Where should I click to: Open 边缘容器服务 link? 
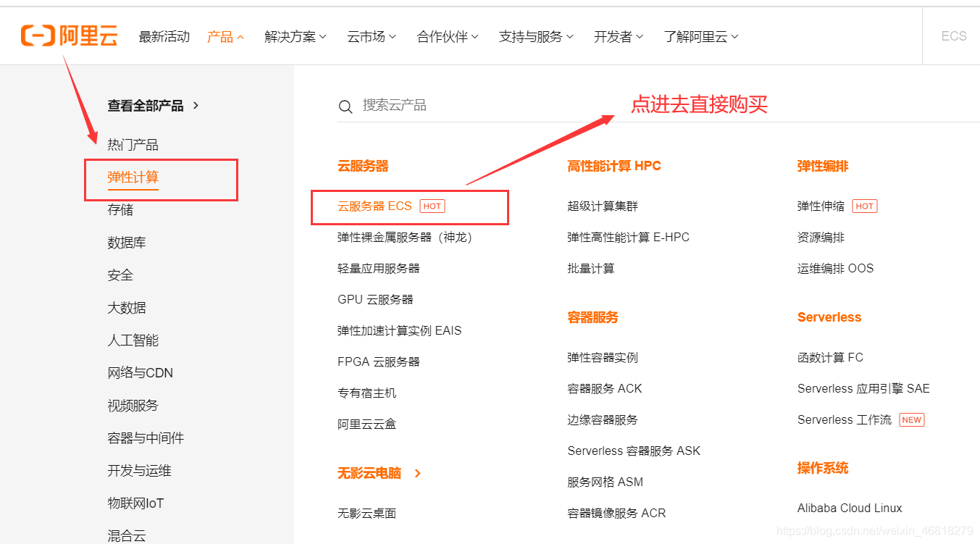coord(603,420)
